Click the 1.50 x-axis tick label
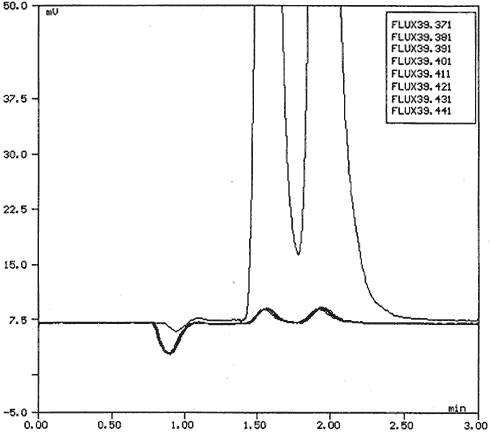This screenshot has width=490, height=432. pyautogui.click(x=256, y=426)
